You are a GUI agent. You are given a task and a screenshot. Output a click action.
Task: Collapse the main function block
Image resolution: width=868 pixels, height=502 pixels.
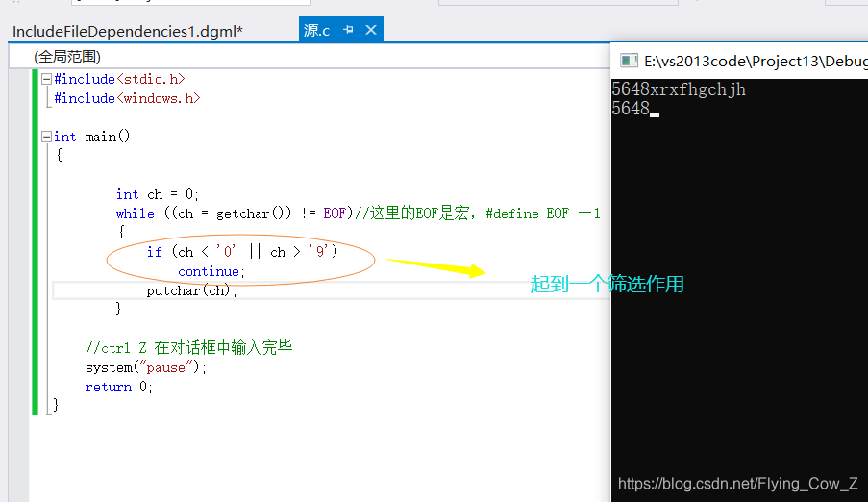[x=47, y=137]
